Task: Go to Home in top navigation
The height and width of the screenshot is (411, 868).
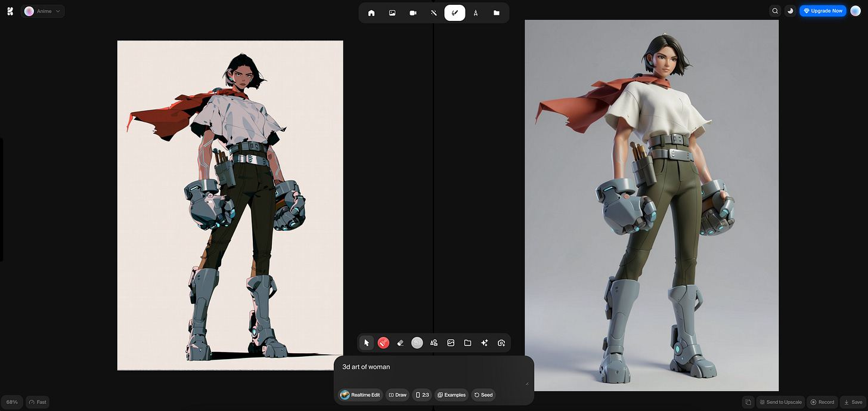Action: pyautogui.click(x=371, y=13)
